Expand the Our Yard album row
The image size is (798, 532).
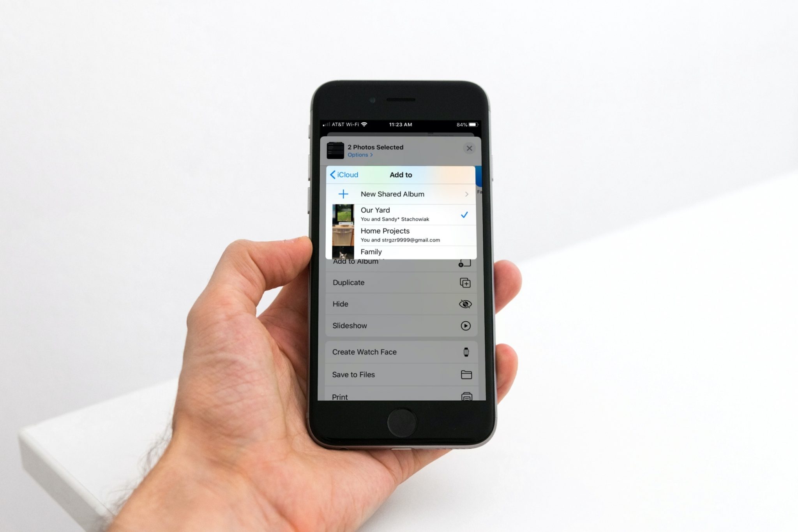401,214
